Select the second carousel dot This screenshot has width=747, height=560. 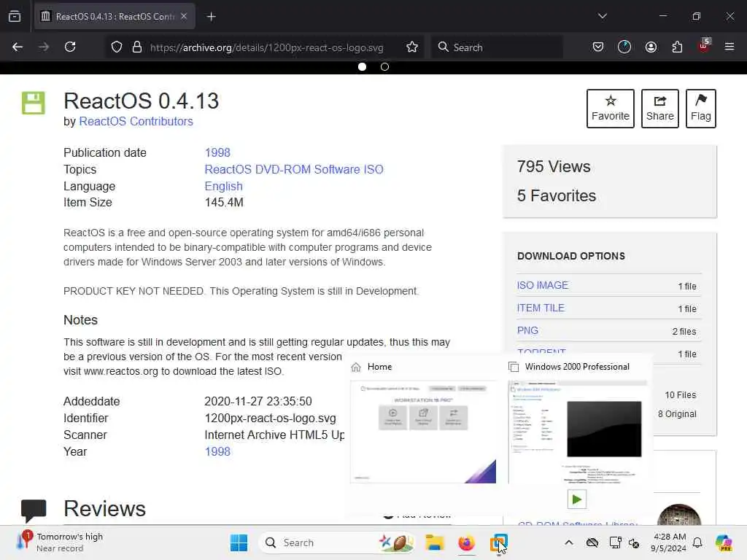tap(384, 66)
